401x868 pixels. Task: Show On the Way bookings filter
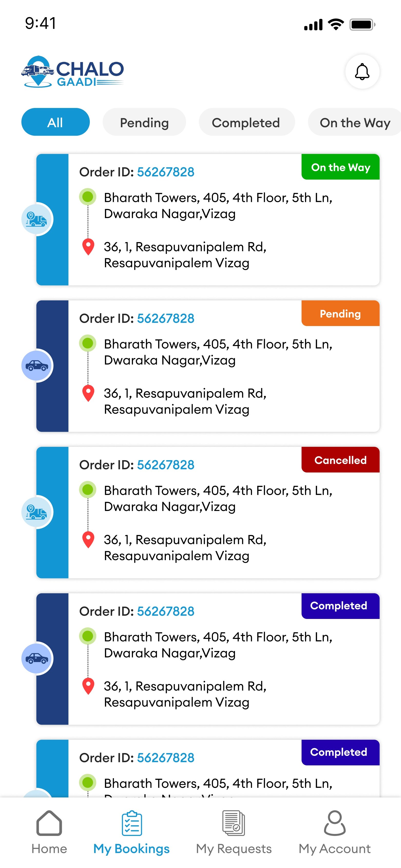[355, 122]
